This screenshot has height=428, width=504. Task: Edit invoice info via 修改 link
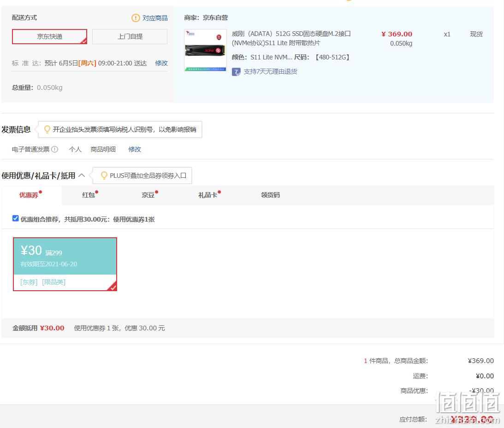coord(135,149)
